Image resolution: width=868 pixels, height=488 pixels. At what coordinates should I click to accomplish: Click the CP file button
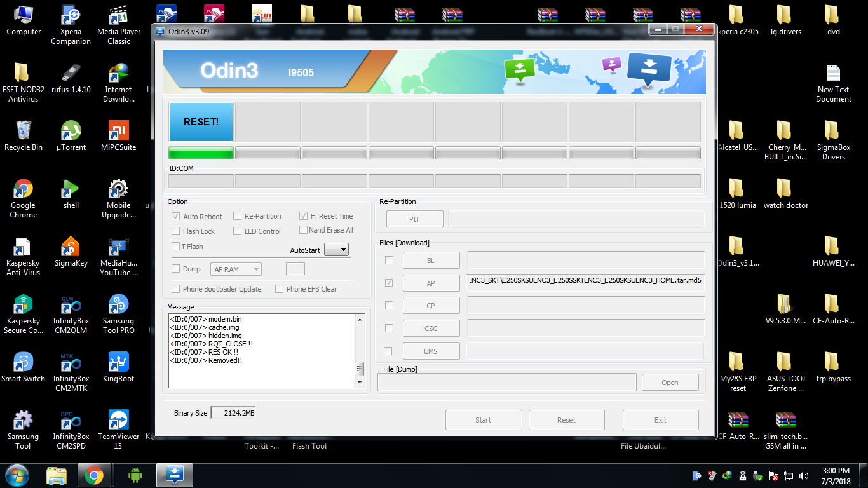click(x=431, y=306)
